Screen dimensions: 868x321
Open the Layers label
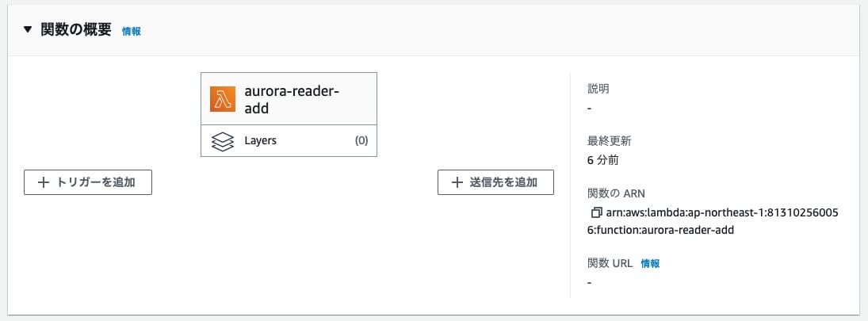pos(261,141)
